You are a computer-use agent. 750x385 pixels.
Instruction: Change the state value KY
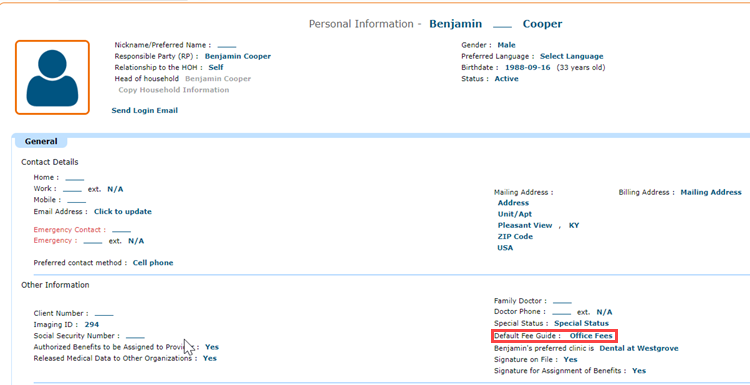(x=574, y=225)
